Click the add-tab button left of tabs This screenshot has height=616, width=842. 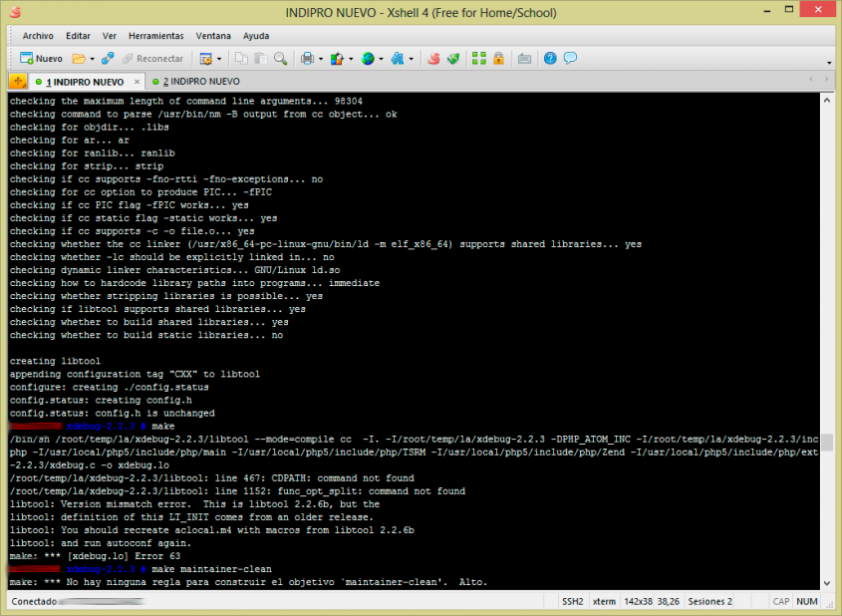point(18,81)
